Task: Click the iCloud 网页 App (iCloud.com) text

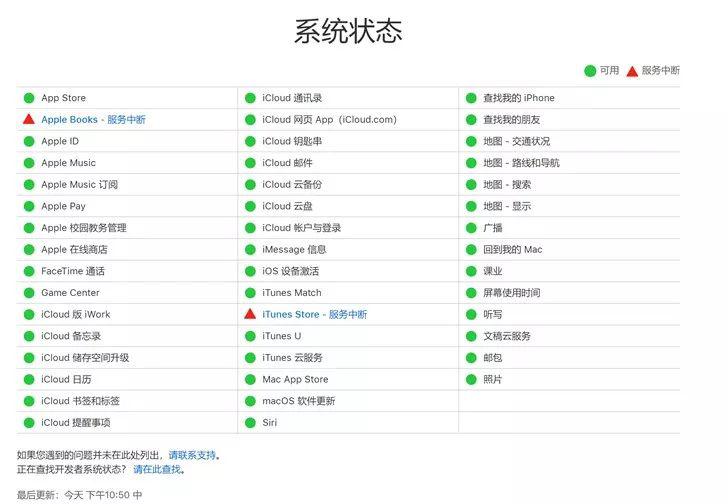Action: (330, 120)
